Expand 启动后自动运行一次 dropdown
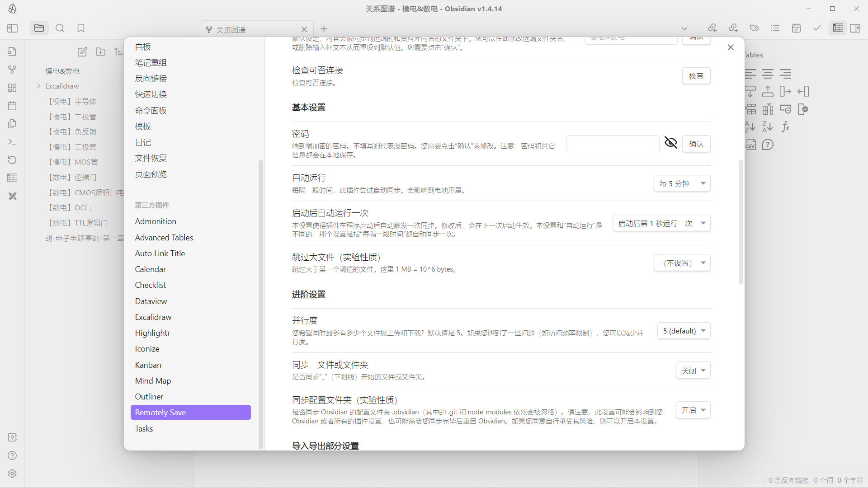This screenshot has height=488, width=868. (660, 223)
